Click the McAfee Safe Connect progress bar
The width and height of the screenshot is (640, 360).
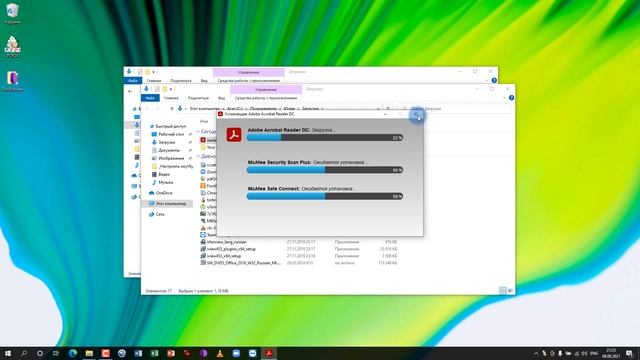tap(325, 196)
